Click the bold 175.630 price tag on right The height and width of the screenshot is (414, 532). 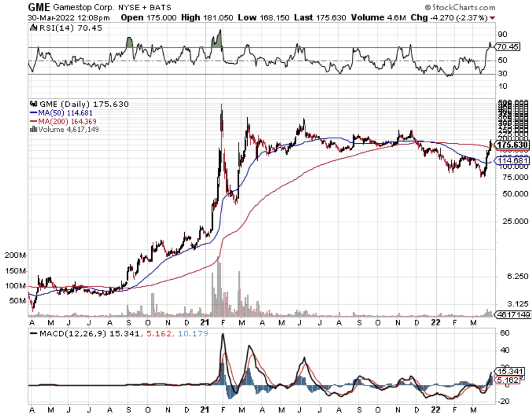[x=512, y=145]
